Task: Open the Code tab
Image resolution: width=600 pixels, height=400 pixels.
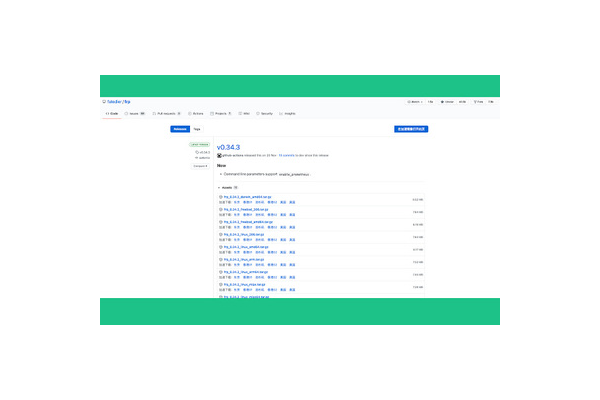Action: coord(112,113)
